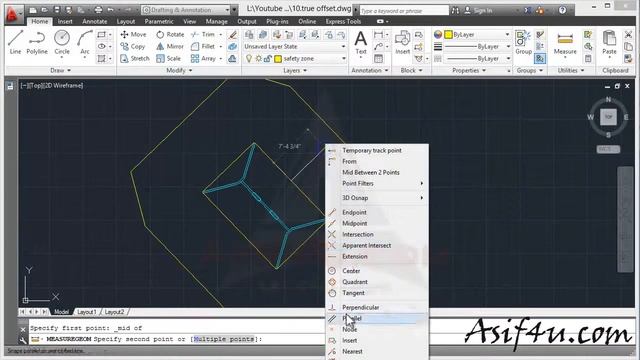This screenshot has width=640, height=360.
Task: Toggle the safety zone layer lock icon
Action: click(x=268, y=59)
